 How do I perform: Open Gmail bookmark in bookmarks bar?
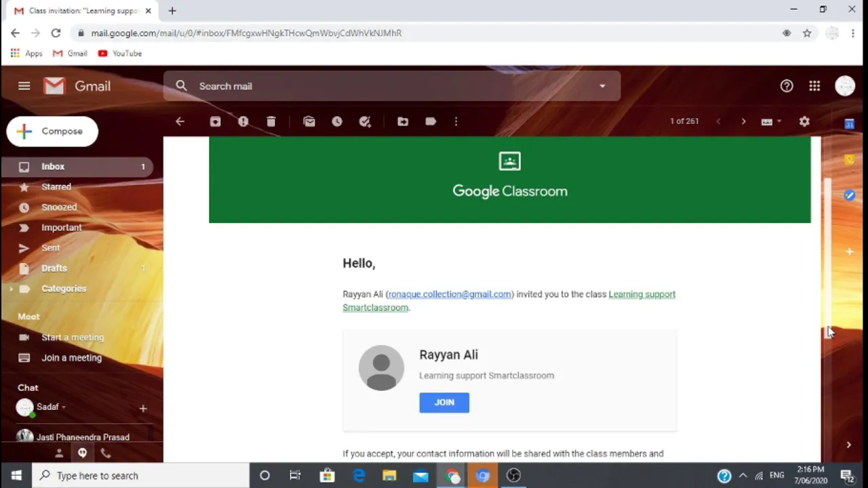(71, 54)
